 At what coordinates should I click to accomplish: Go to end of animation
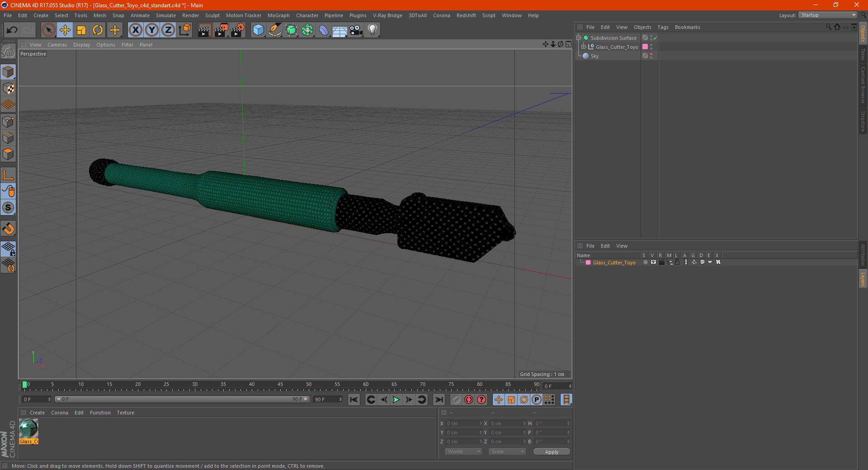click(439, 399)
